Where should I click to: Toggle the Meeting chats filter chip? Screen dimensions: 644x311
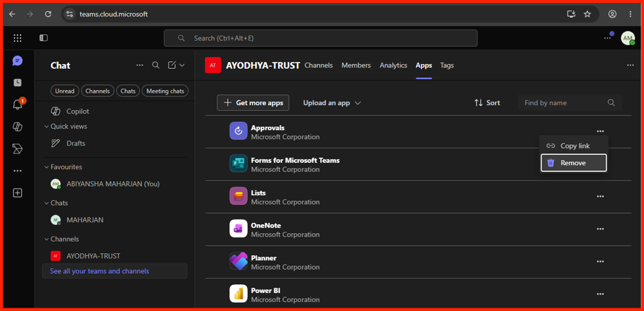[165, 92]
